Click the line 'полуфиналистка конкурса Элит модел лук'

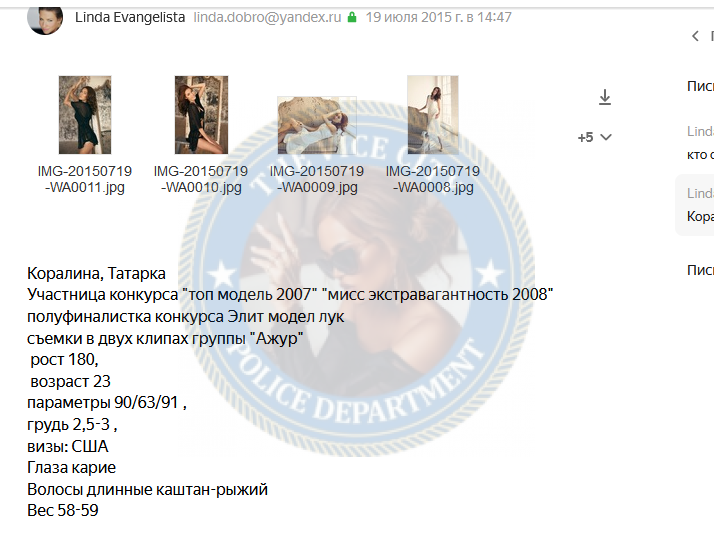pyautogui.click(x=186, y=316)
